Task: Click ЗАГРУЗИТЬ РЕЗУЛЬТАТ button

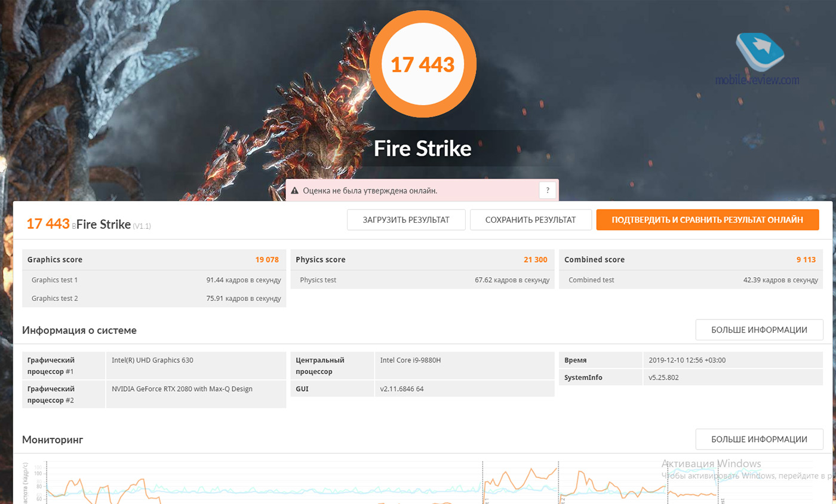Action: point(406,220)
